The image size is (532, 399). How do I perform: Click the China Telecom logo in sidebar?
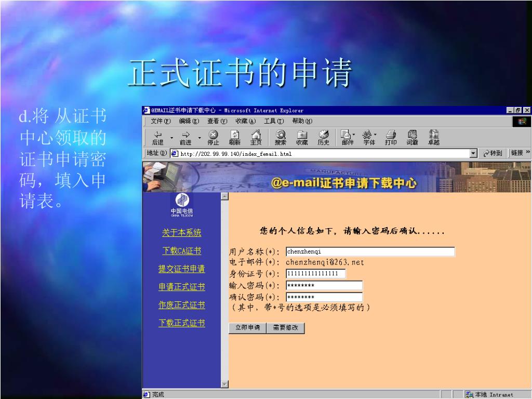pos(182,205)
